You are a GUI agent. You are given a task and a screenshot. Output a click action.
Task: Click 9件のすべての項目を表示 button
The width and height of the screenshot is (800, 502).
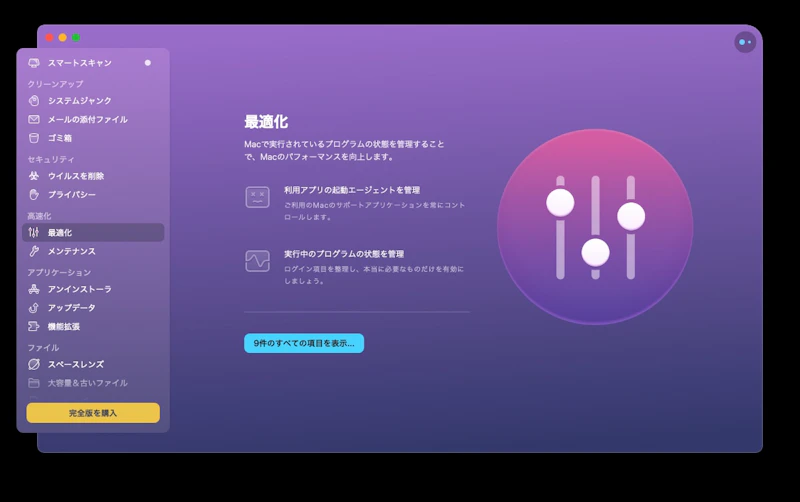point(304,343)
